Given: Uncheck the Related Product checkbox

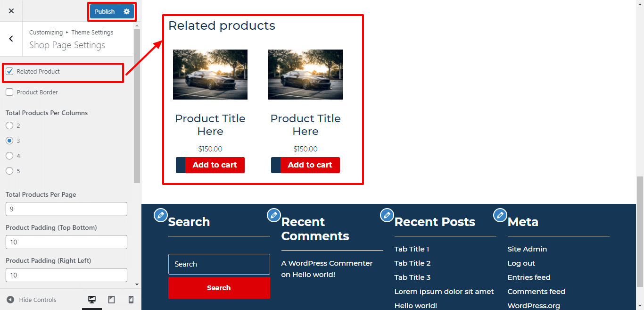Looking at the screenshot, I should [x=9, y=71].
